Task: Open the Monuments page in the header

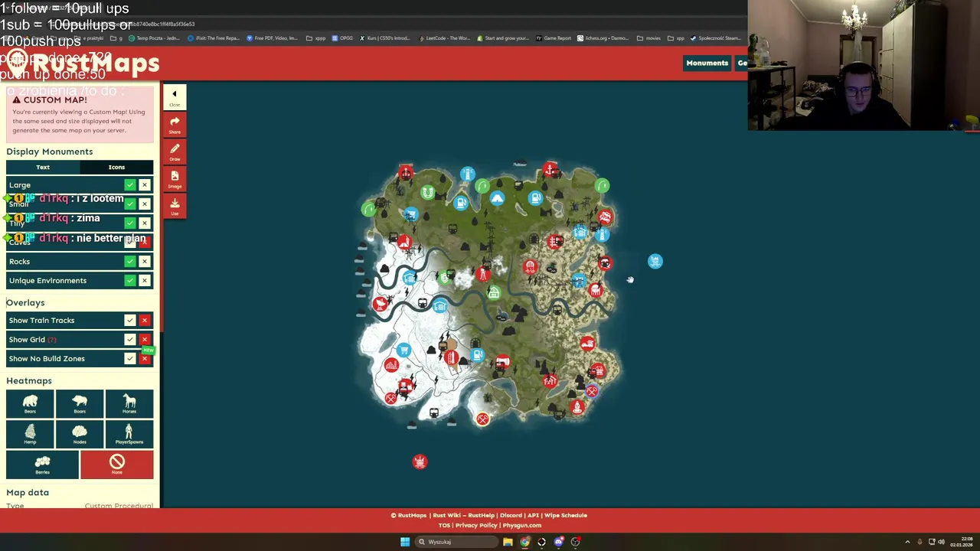Action: tap(707, 64)
